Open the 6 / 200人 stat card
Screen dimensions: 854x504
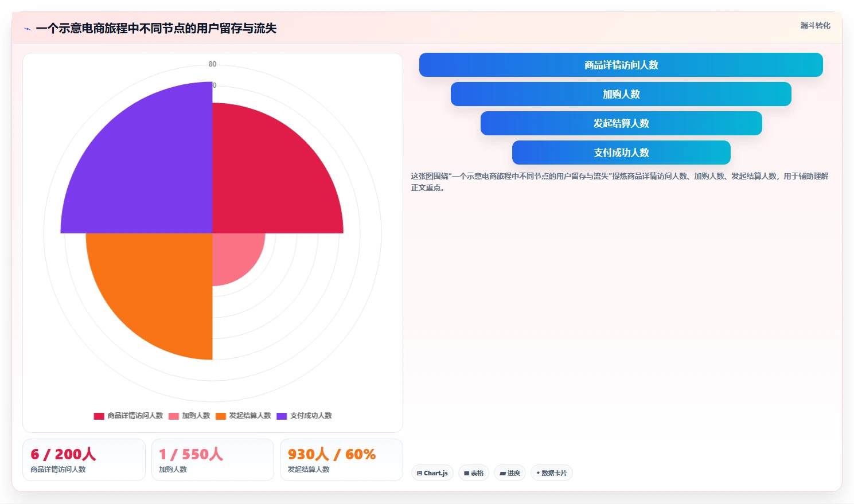[x=84, y=460]
